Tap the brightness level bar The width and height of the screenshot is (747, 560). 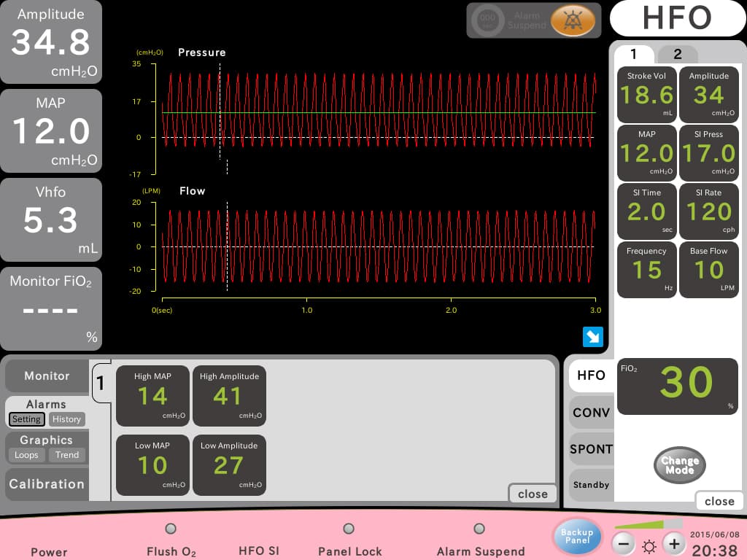tap(648, 524)
